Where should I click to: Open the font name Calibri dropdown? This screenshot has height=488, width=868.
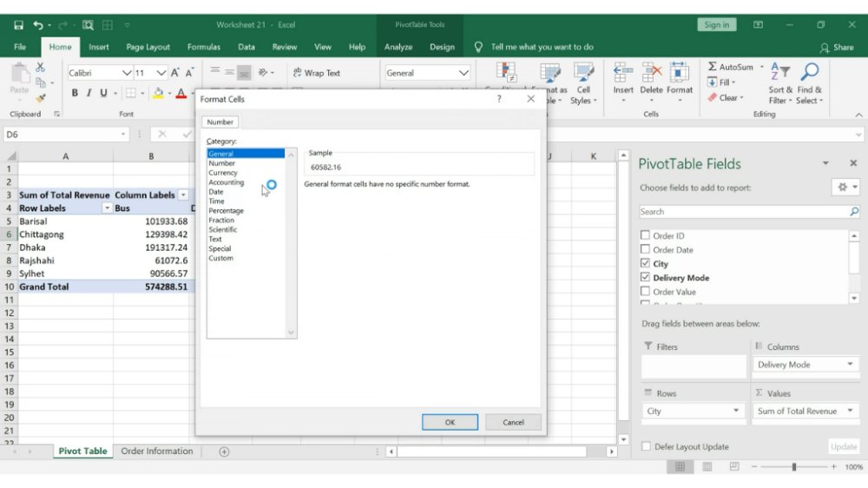127,73
